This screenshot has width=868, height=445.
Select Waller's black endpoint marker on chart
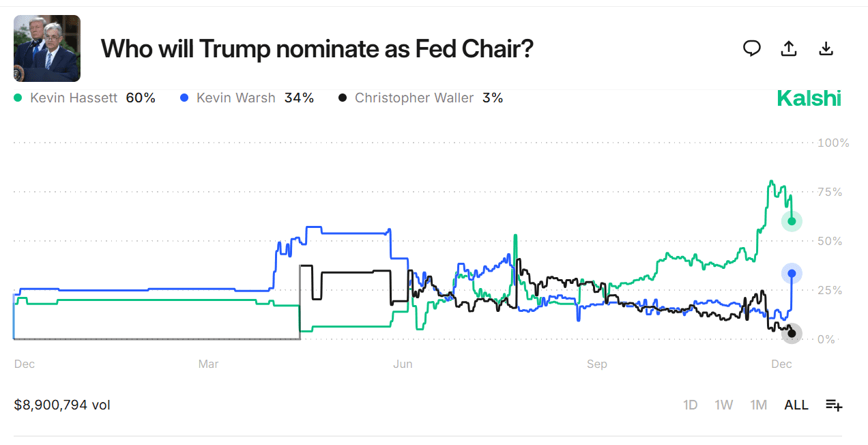792,334
